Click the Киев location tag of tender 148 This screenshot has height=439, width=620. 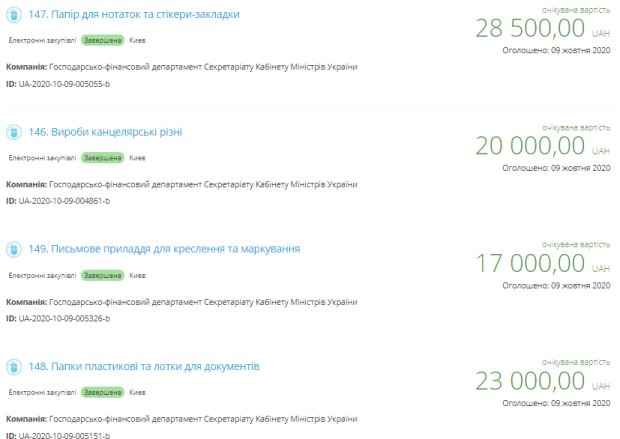pyautogui.click(x=138, y=393)
